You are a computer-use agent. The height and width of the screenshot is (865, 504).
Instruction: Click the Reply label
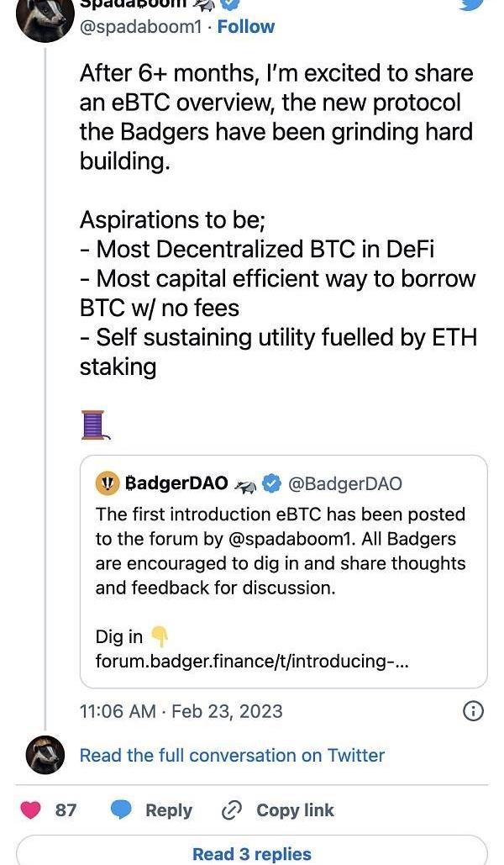click(x=168, y=810)
